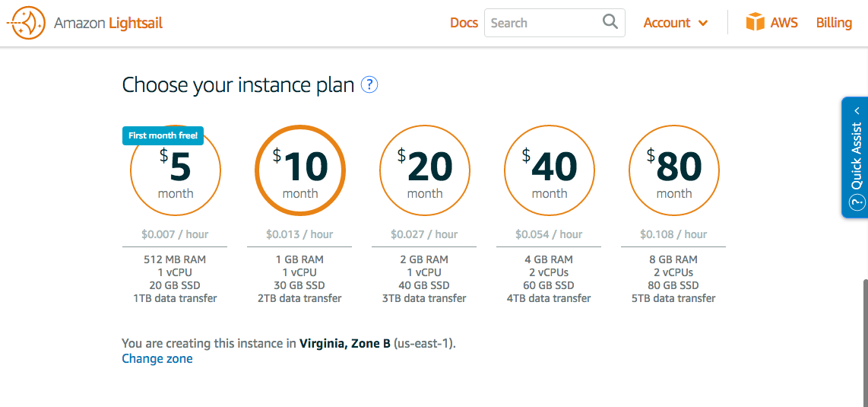
Task: Click the Change zone link
Action: [157, 359]
